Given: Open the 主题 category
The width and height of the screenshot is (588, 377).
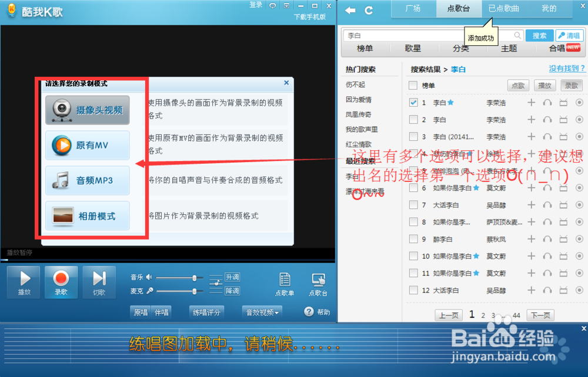Looking at the screenshot, I should pos(509,48).
